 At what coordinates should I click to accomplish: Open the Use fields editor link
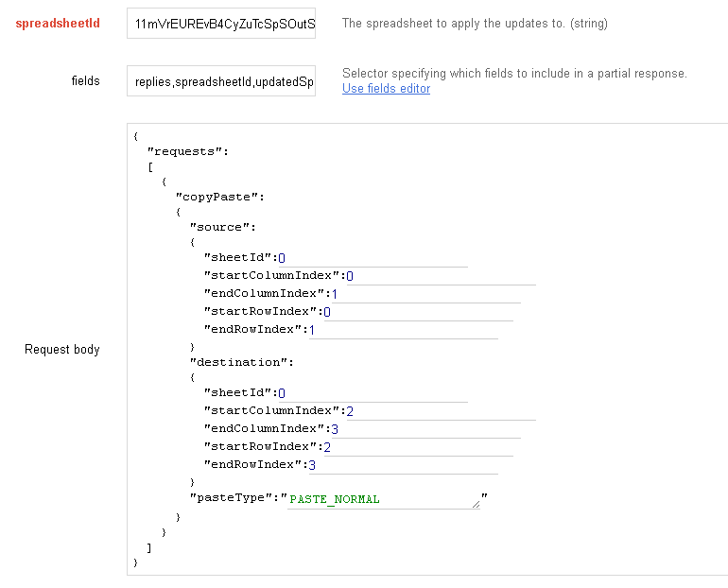point(386,88)
